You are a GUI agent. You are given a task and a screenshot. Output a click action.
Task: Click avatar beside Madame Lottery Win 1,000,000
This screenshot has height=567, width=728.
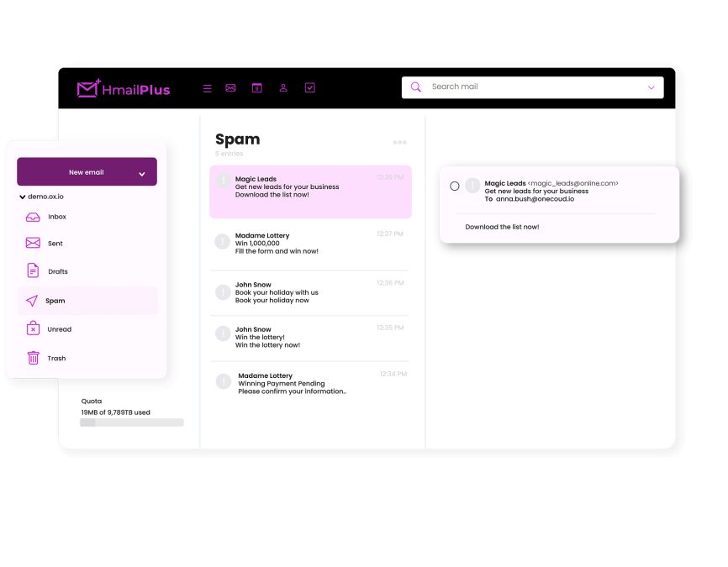click(223, 241)
